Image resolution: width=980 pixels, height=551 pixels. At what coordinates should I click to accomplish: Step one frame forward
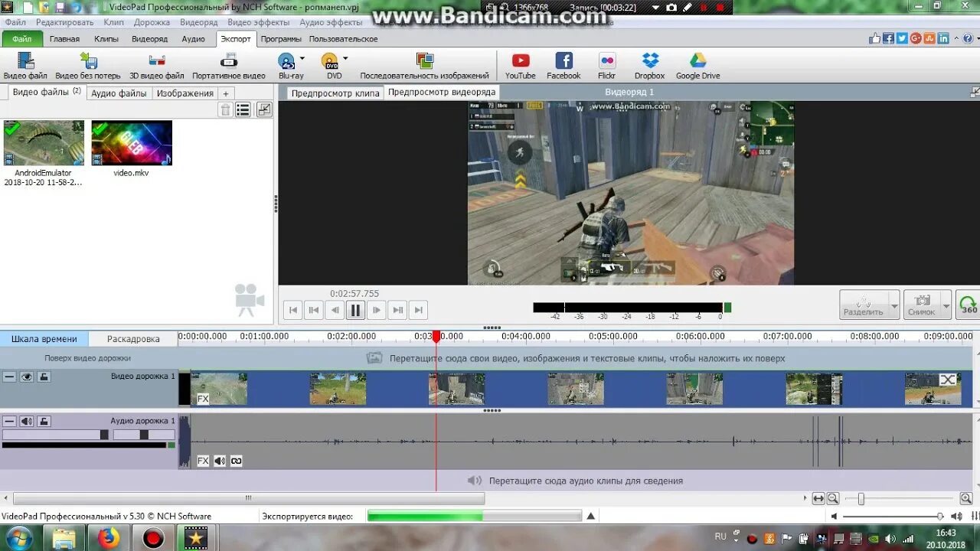(x=376, y=310)
